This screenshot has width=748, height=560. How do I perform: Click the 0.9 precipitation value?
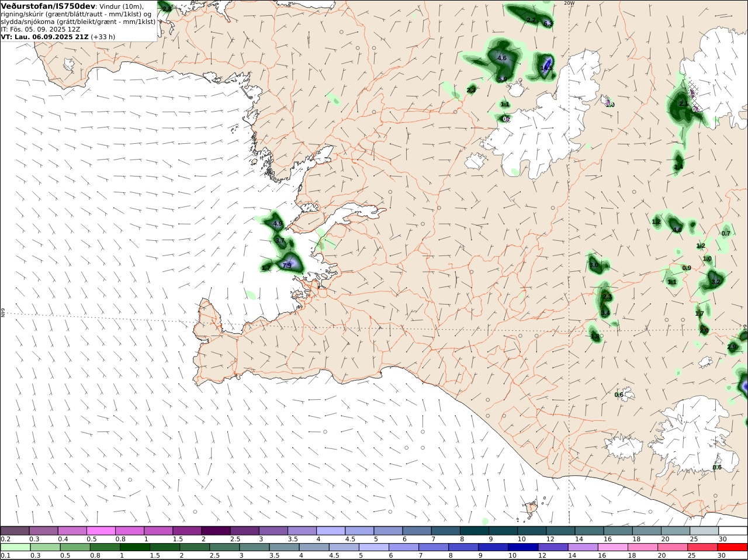(687, 268)
